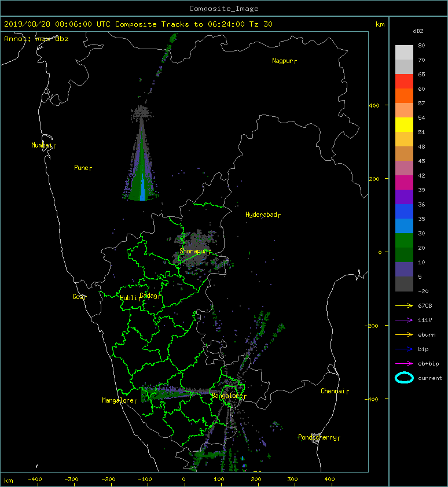The height and width of the screenshot is (487, 448).
Task: Click the 80 value on dBZ scale
Action: coord(421,46)
